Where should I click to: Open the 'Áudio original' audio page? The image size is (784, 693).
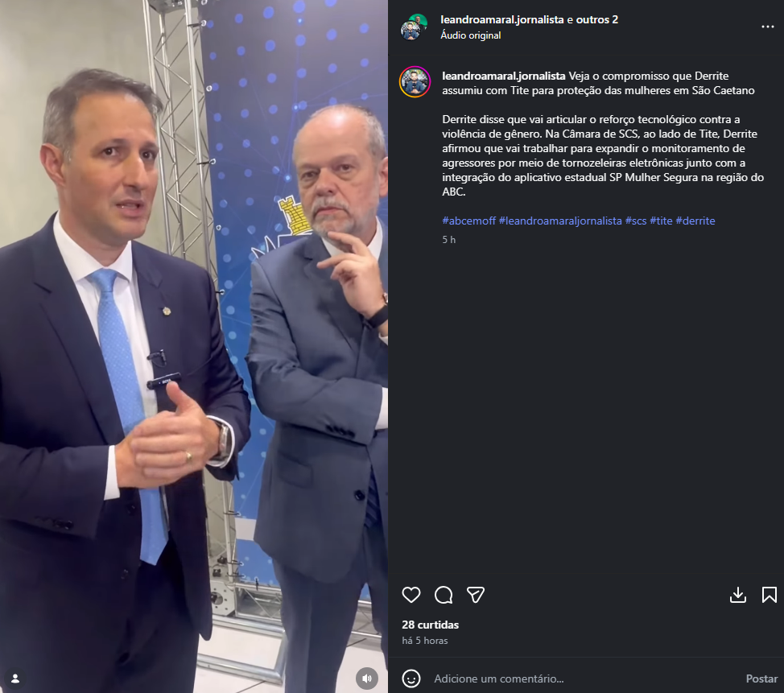tap(471, 35)
